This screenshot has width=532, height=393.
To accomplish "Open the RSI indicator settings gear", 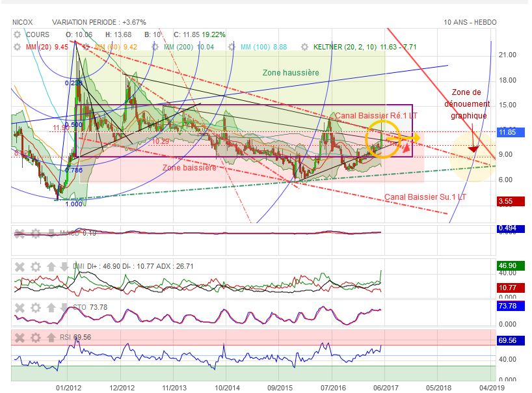I will pyautogui.click(x=36, y=338).
